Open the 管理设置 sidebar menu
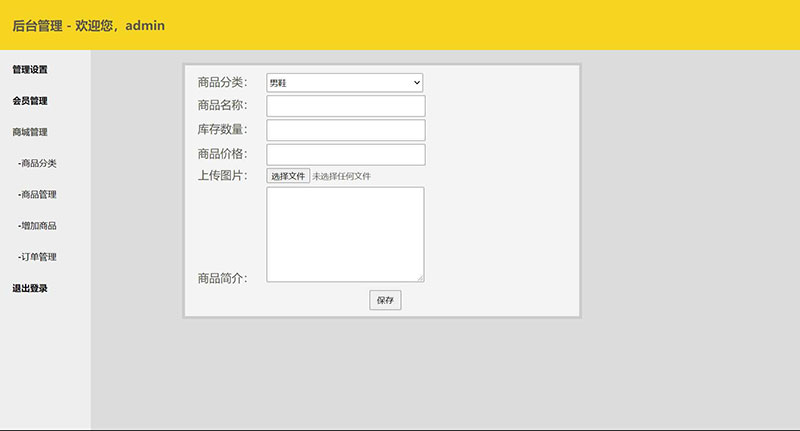The height and width of the screenshot is (431, 800). [30, 70]
